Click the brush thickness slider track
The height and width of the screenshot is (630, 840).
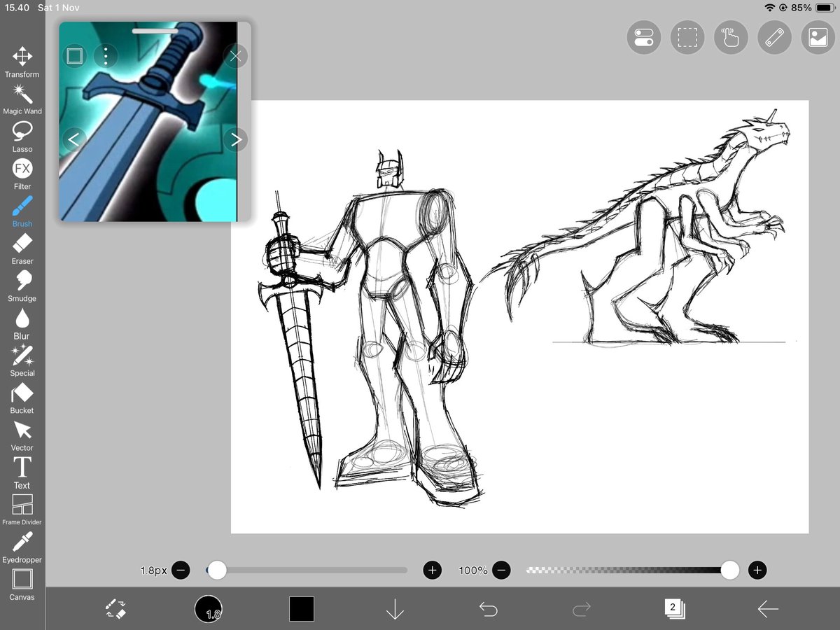[307, 570]
